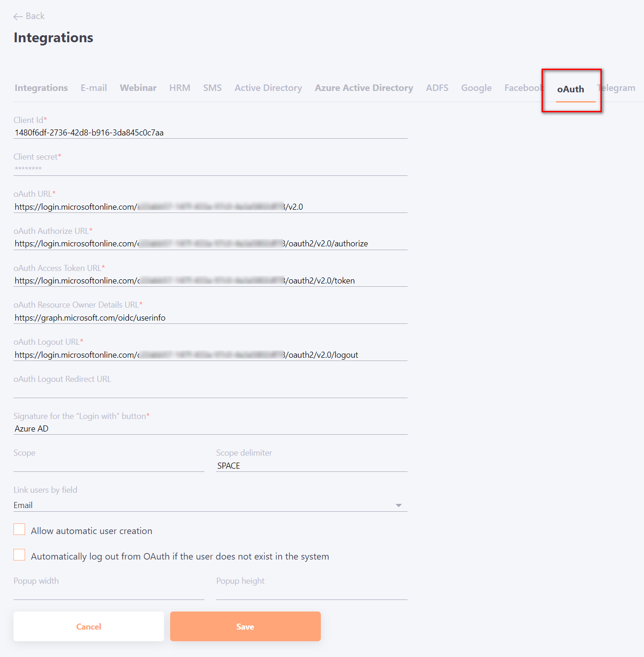Switch to the E-mail tab

[x=94, y=88]
